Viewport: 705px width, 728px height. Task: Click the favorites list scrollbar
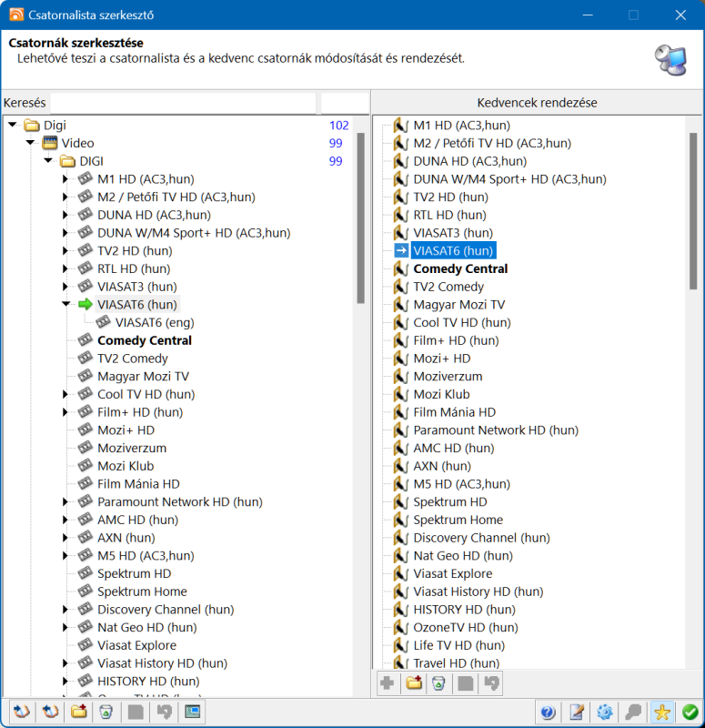693,211
